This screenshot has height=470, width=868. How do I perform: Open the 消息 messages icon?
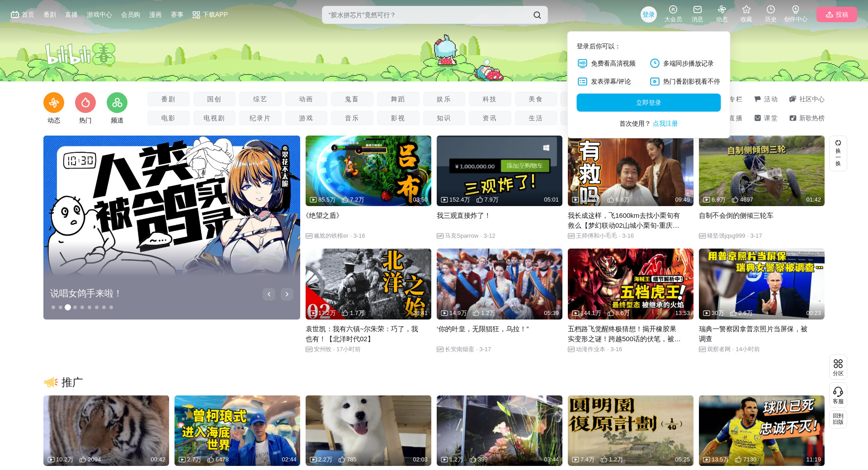click(x=698, y=14)
